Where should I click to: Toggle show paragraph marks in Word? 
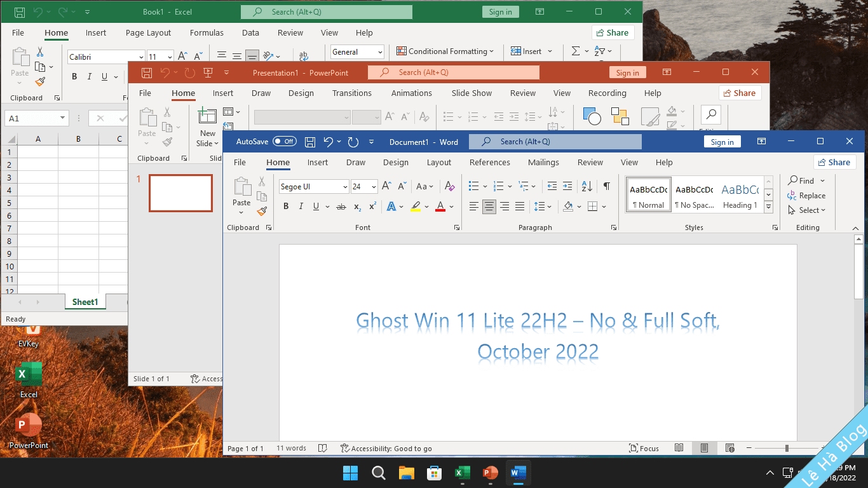click(607, 186)
